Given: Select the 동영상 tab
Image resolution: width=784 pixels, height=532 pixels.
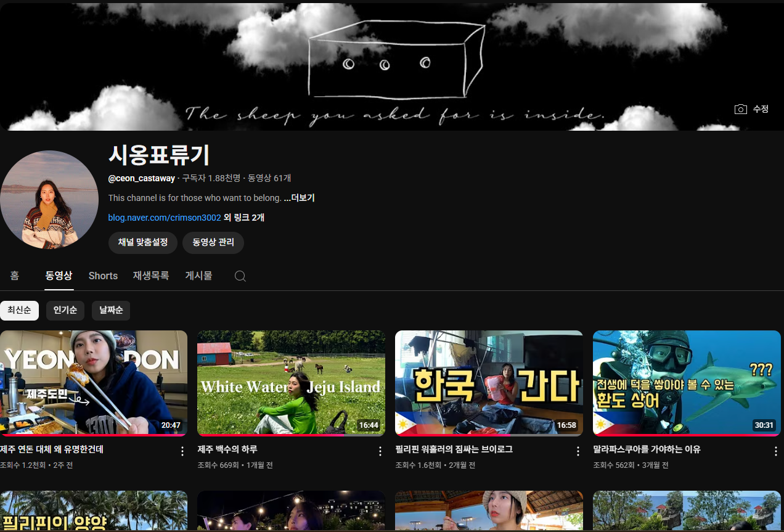Looking at the screenshot, I should 59,276.
